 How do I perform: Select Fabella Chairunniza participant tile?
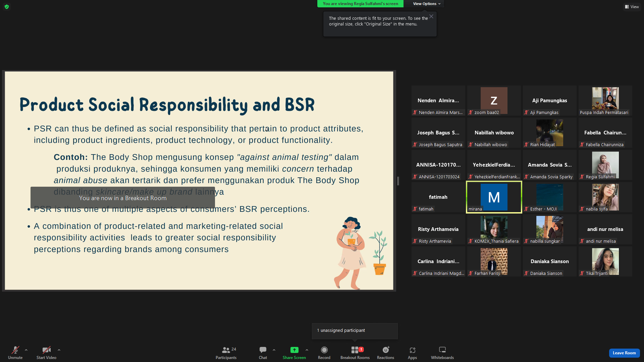click(605, 133)
